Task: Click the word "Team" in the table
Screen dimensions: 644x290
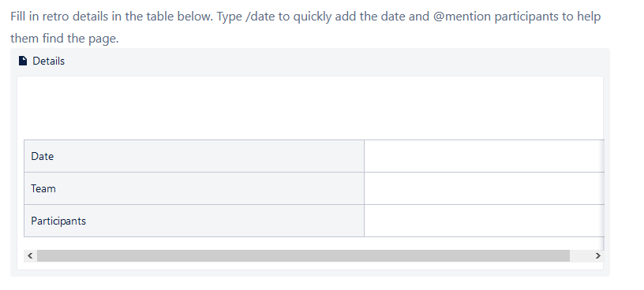Action: coord(43,188)
